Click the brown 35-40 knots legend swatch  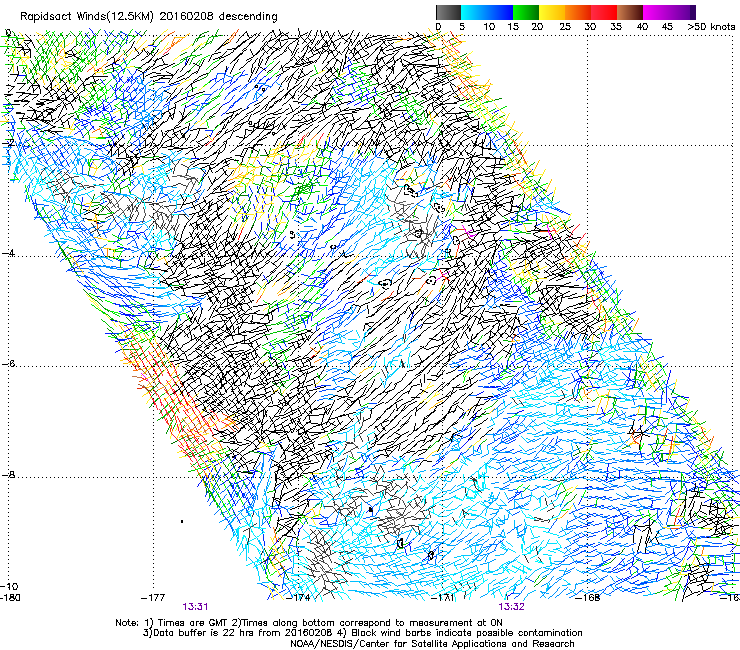click(630, 12)
